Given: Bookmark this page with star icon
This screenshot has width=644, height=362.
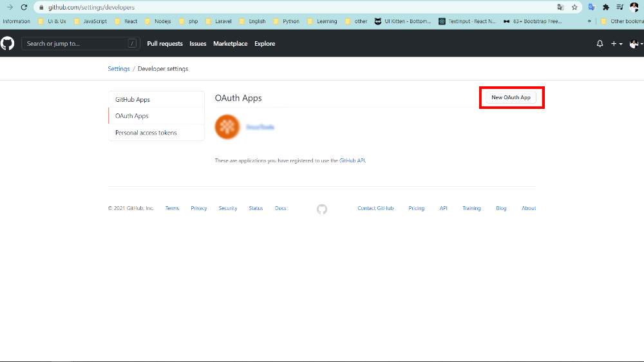Looking at the screenshot, I should pos(574,7).
